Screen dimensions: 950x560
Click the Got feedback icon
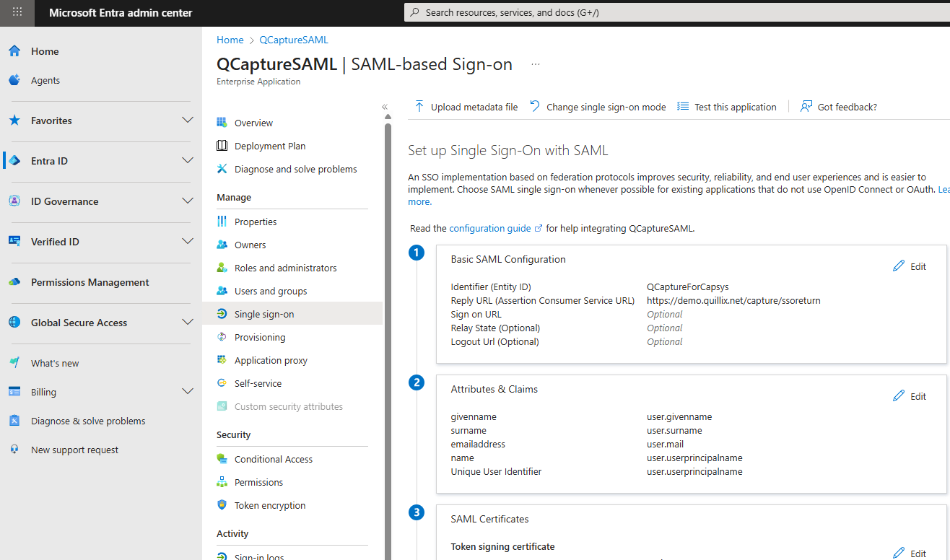806,107
